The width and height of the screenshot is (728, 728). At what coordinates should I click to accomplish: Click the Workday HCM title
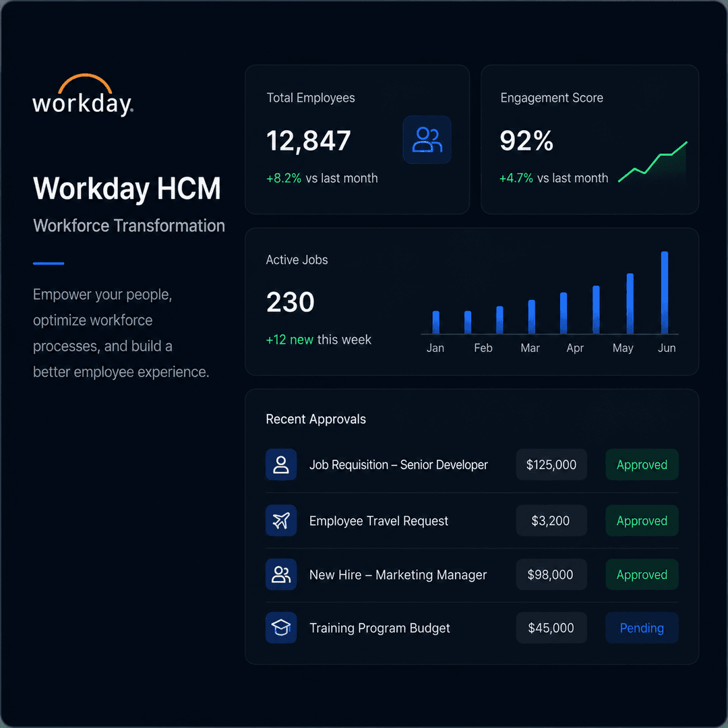tap(127, 189)
